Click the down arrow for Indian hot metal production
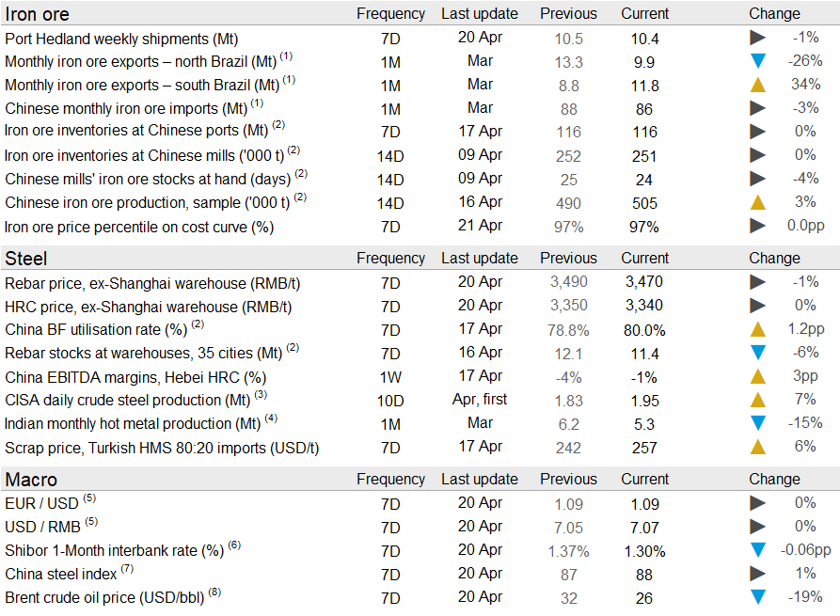840x616 pixels. coord(757,423)
